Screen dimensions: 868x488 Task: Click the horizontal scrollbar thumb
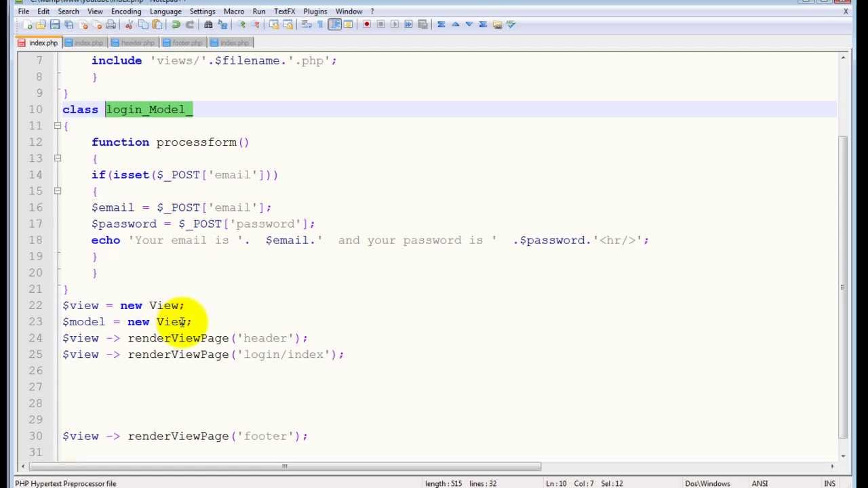[x=284, y=466]
